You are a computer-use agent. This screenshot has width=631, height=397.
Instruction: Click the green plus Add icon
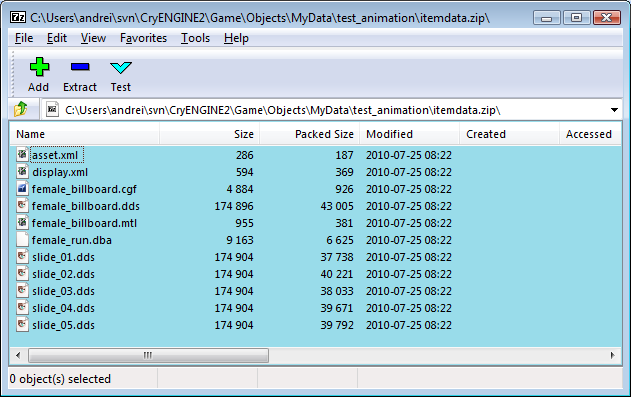point(39,67)
